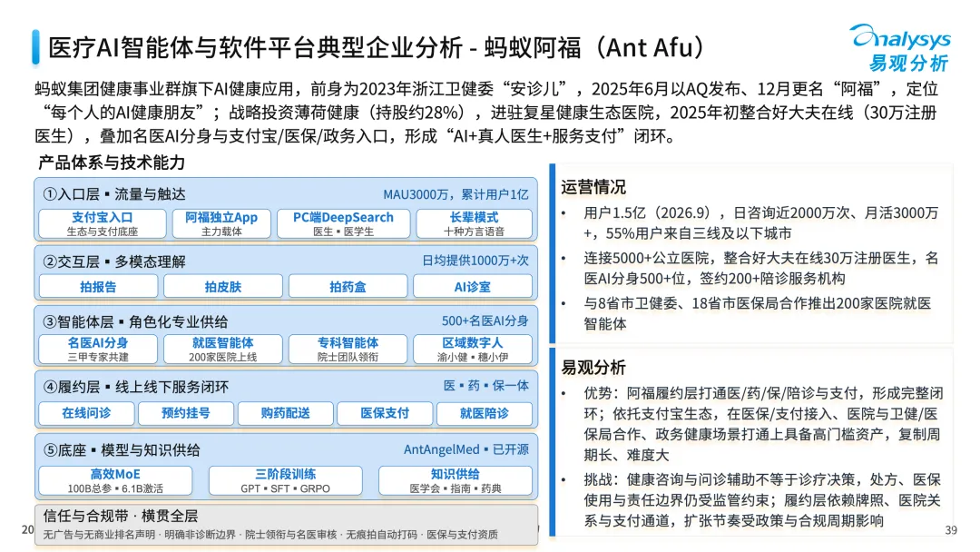Select the 名医AI分身 box
This screenshot has height=552, width=980.
(98, 350)
